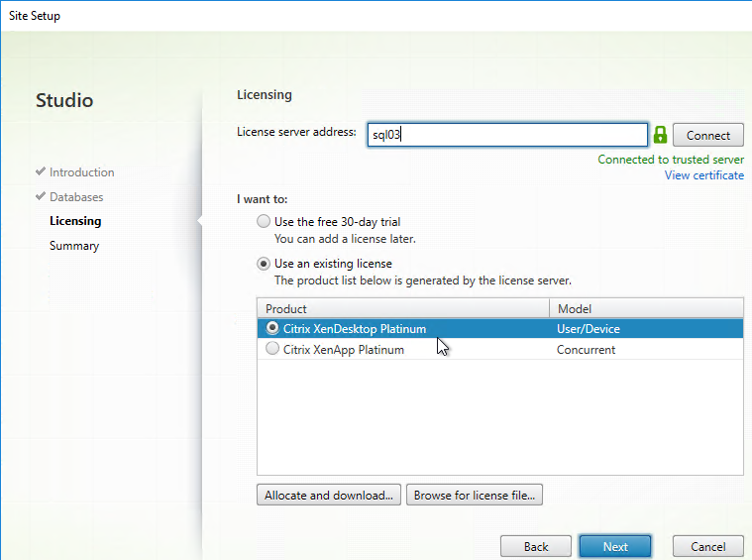Screen dimensions: 752x560
Task: Choose Citrix XenDesktop Platinum radio button
Action: 272,328
